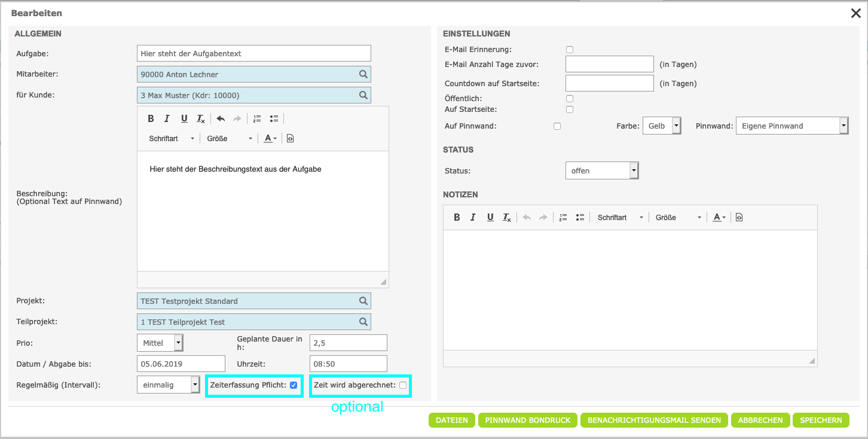Click undo arrow in Beschreibung editor
The width and height of the screenshot is (868, 439).
tap(221, 118)
